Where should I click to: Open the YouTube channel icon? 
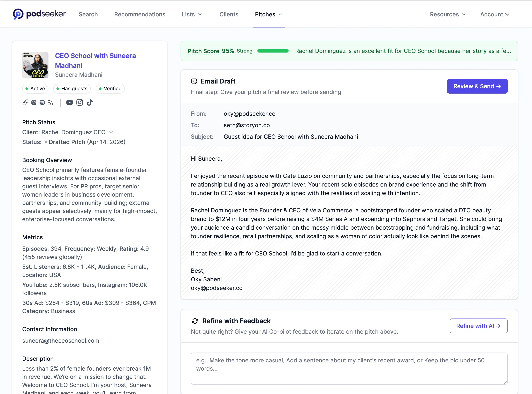[x=69, y=103]
